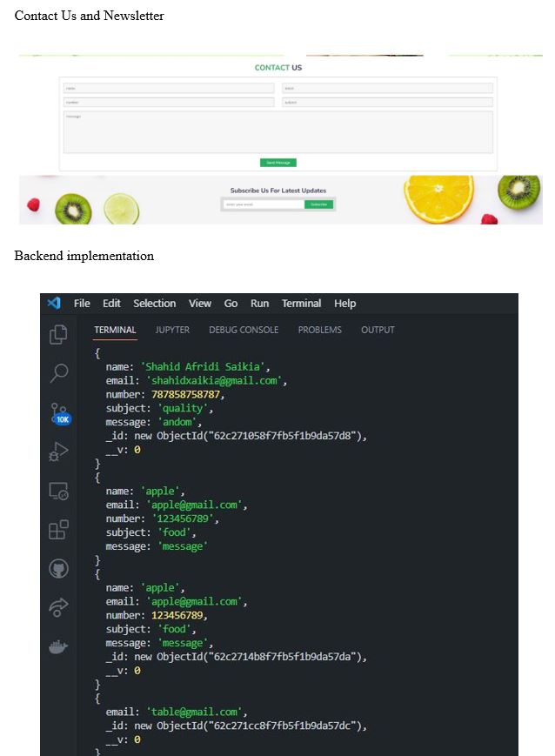The height and width of the screenshot is (756, 555).
Task: Click the large message text area
Action: [278, 132]
